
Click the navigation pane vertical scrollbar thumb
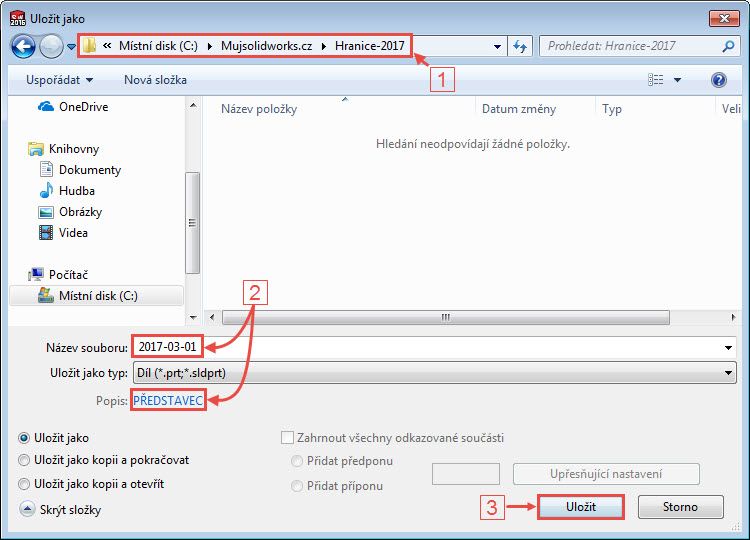tap(192, 223)
